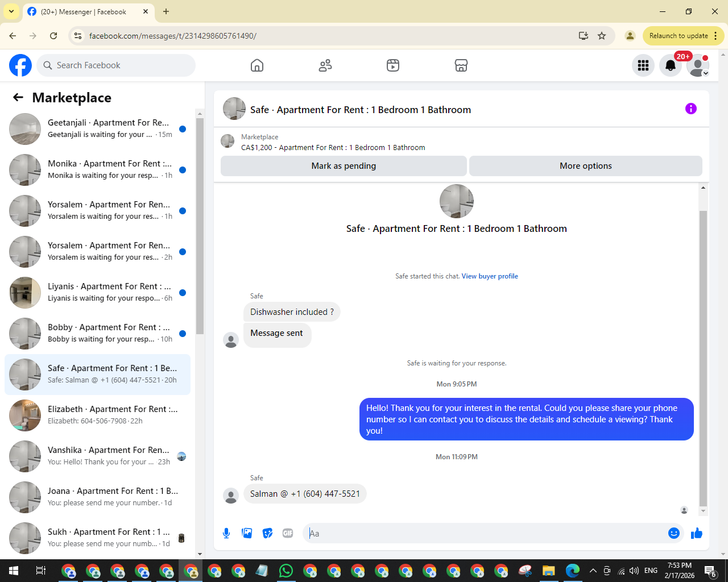
Task: Open Yorsalem conversation from 2h ago
Action: (x=98, y=252)
